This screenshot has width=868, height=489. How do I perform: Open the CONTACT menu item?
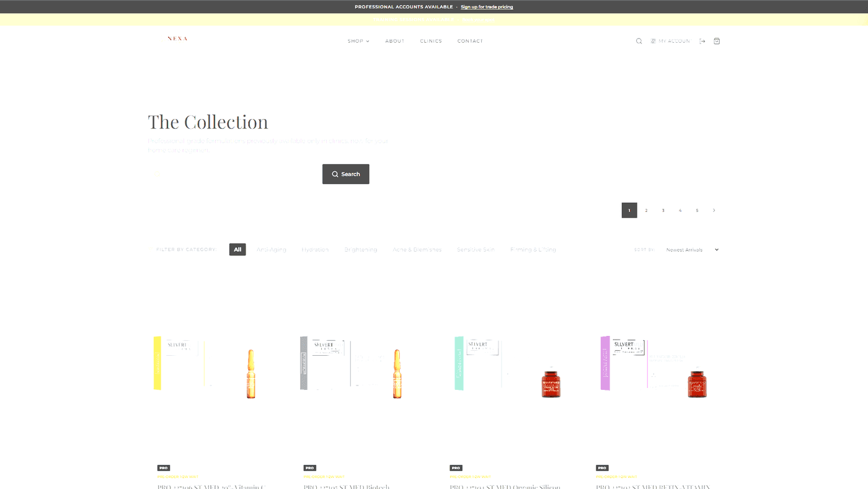(x=470, y=40)
